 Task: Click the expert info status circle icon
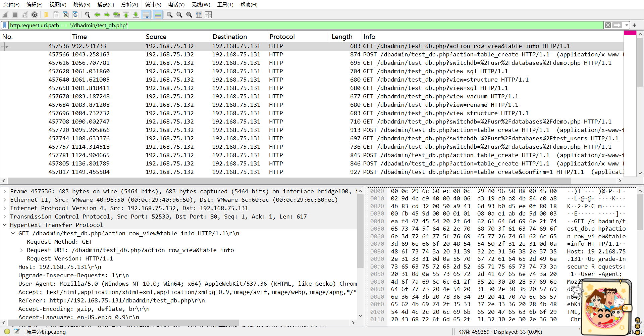7,332
